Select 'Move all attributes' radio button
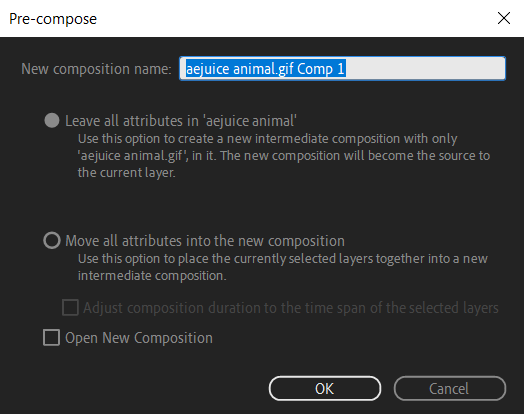 [x=52, y=240]
